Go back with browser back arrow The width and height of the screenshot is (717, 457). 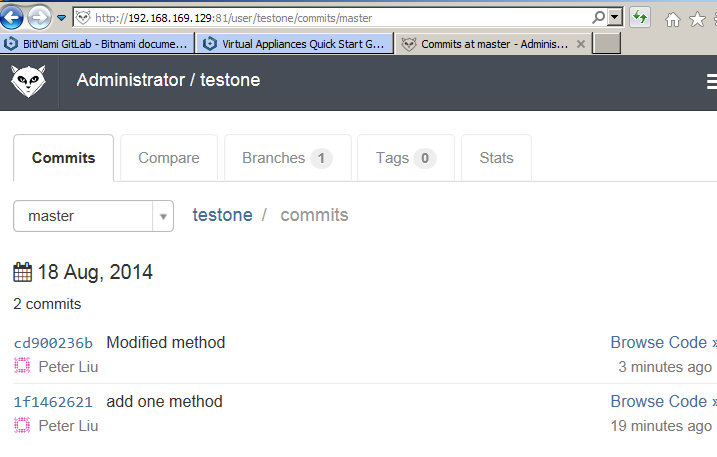tap(11, 17)
